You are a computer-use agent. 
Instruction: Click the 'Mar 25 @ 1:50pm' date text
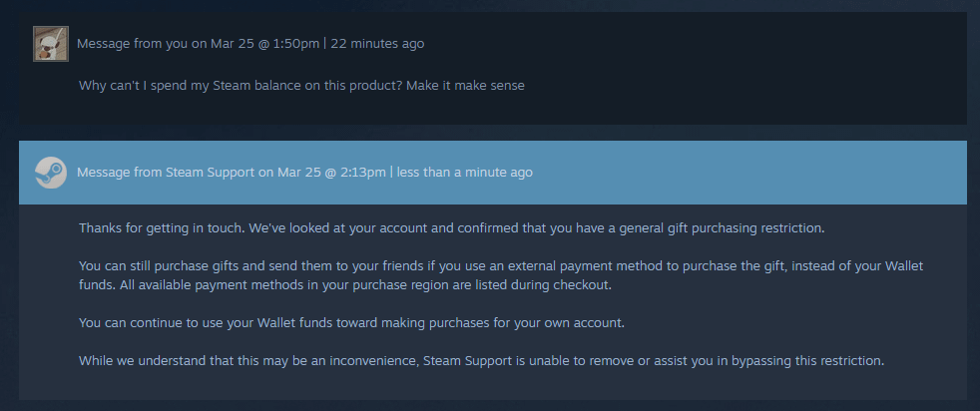click(265, 44)
